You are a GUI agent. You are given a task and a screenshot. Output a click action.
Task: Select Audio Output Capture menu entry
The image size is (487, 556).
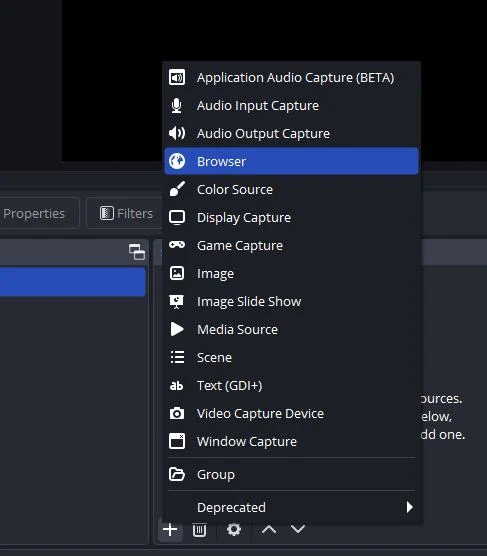point(291,133)
